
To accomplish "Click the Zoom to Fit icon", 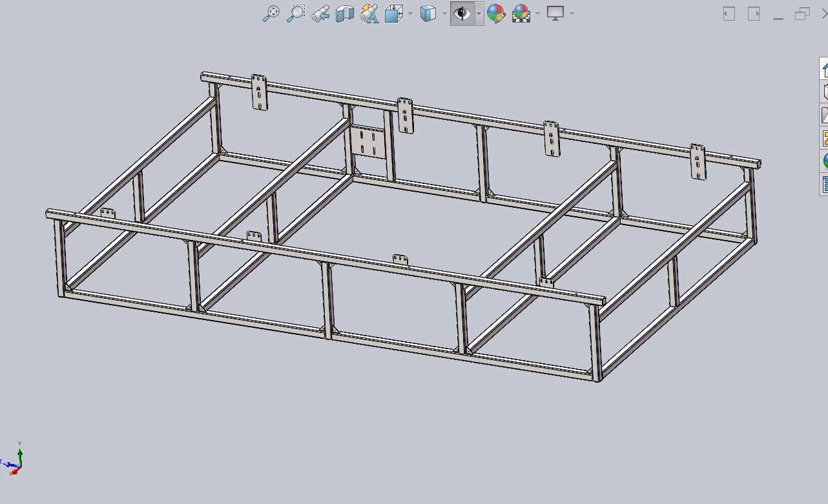I will click(x=271, y=14).
